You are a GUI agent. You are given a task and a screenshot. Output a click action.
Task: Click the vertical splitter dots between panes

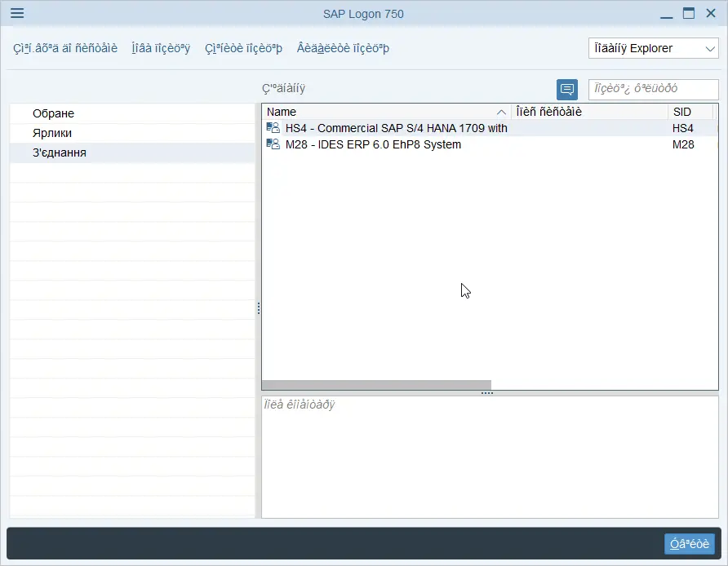258,308
